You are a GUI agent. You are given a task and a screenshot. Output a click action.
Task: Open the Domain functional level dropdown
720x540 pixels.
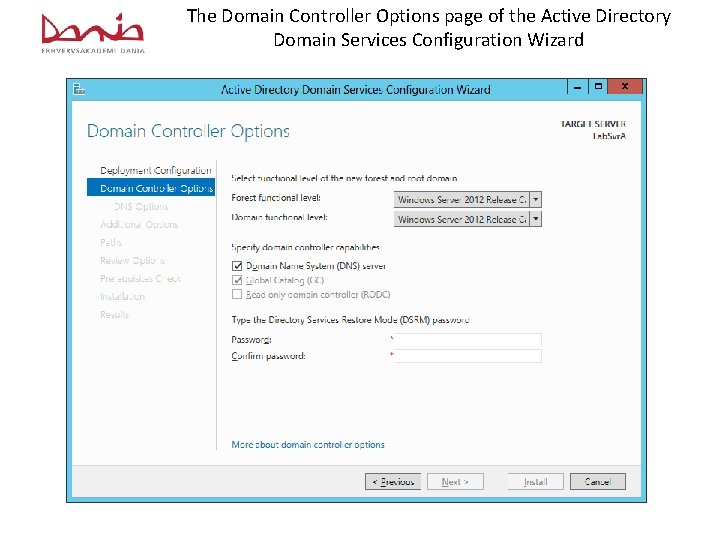(x=468, y=219)
